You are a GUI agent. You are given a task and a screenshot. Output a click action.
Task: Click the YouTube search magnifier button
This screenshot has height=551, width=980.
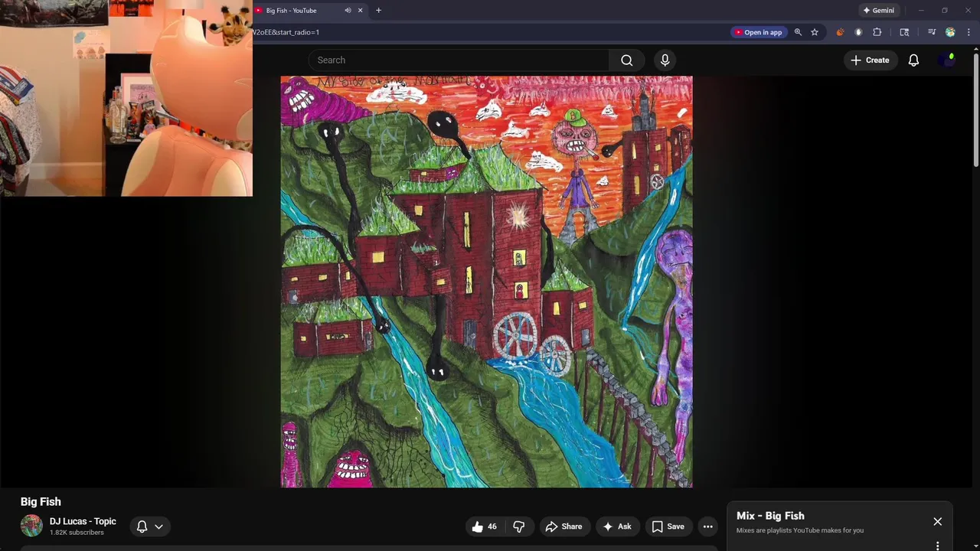click(627, 60)
